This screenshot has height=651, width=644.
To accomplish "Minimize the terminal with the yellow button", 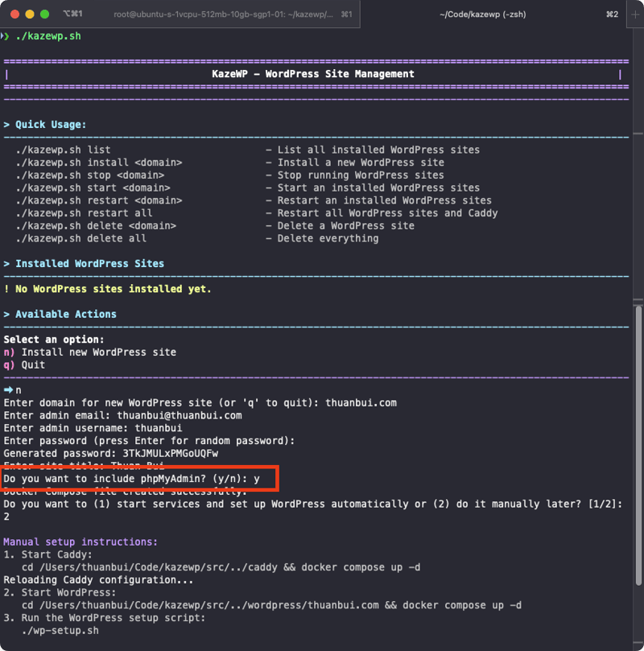I will (31, 14).
